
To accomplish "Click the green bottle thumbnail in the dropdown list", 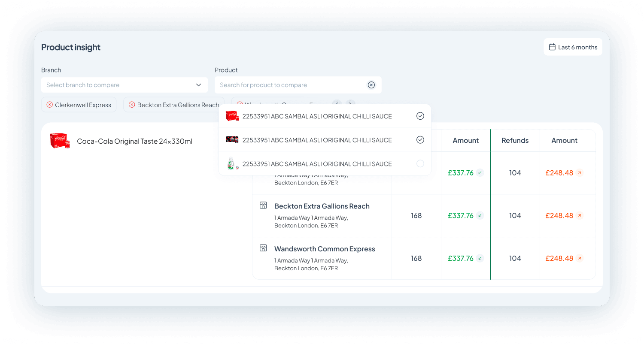I will click(232, 163).
